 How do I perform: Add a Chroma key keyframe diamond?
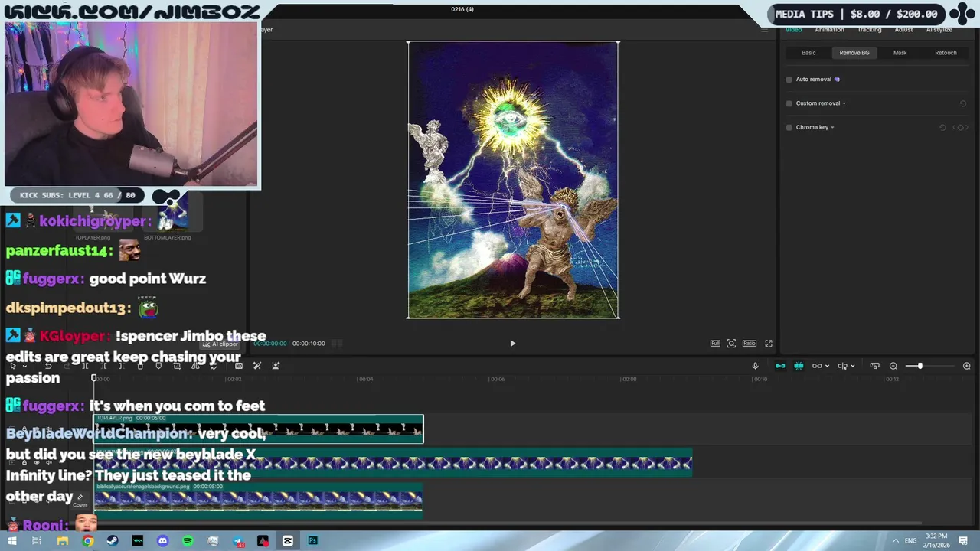961,127
